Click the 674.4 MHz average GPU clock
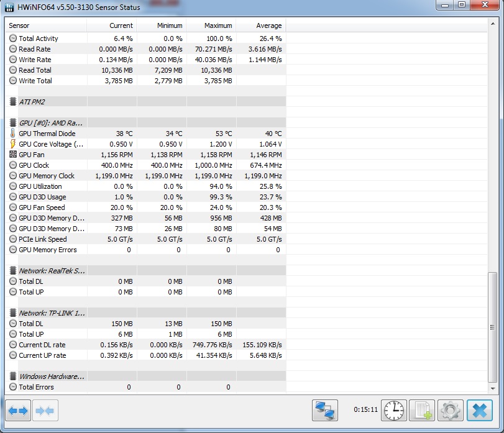 (x=266, y=165)
